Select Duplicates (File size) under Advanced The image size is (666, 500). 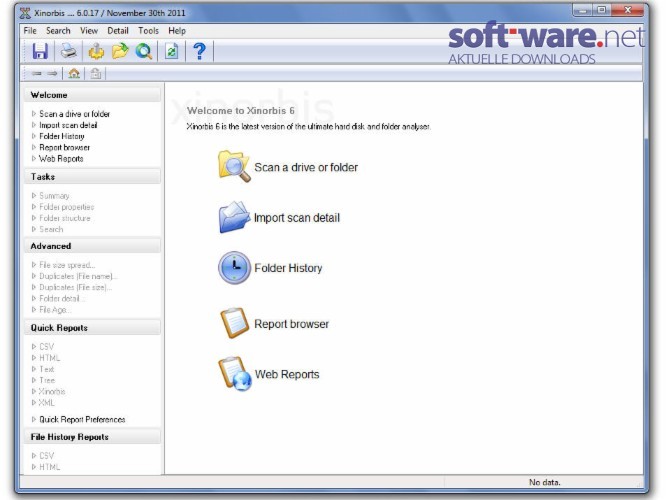[x=75, y=287]
